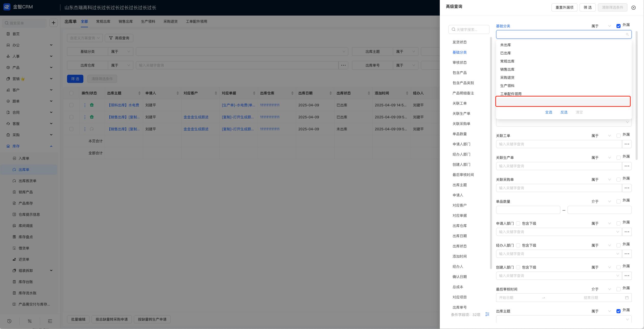
Task: Check 外漏 for 关联生产单
Action: click(x=619, y=158)
